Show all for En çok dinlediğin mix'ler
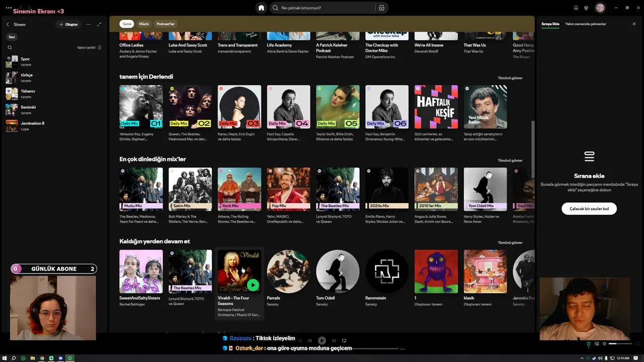The height and width of the screenshot is (362, 644). (510, 160)
